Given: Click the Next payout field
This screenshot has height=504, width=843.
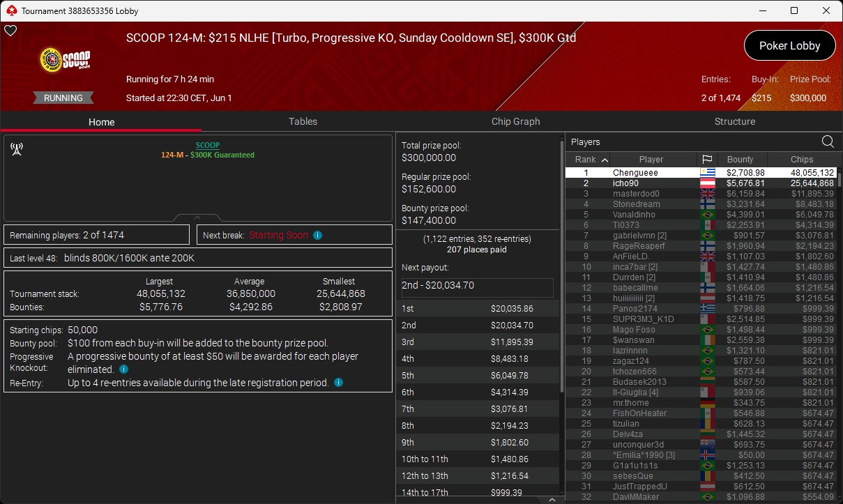Looking at the screenshot, I should point(478,288).
